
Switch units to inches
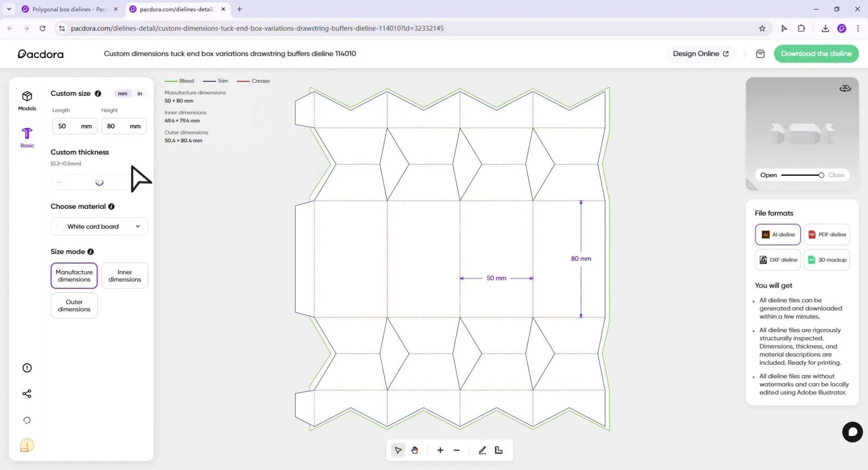click(139, 93)
